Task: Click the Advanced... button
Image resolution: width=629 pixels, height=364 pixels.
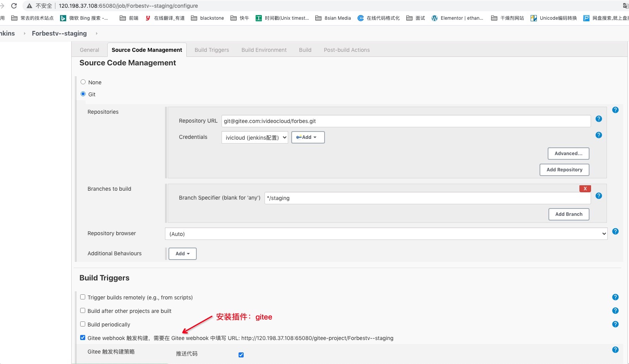Action: [x=568, y=154]
